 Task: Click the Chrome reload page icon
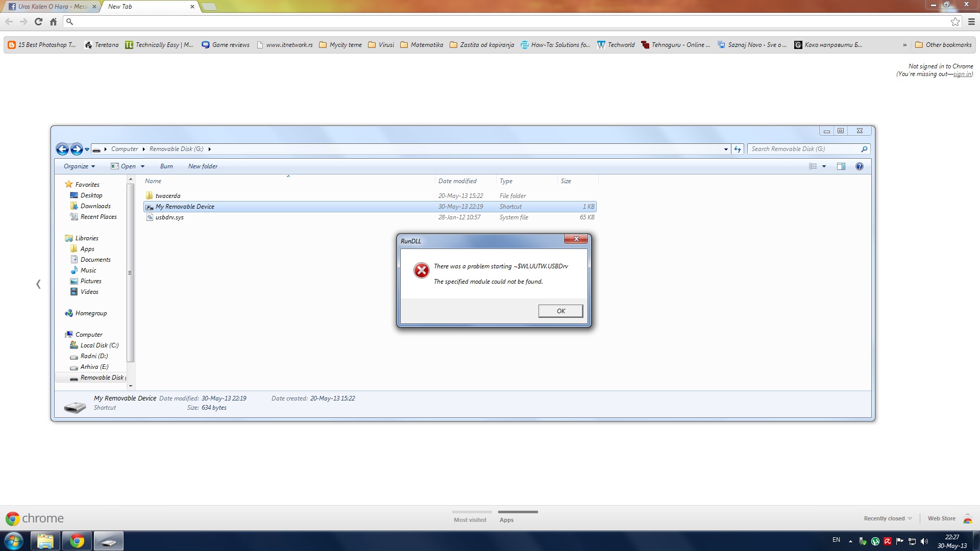(38, 21)
